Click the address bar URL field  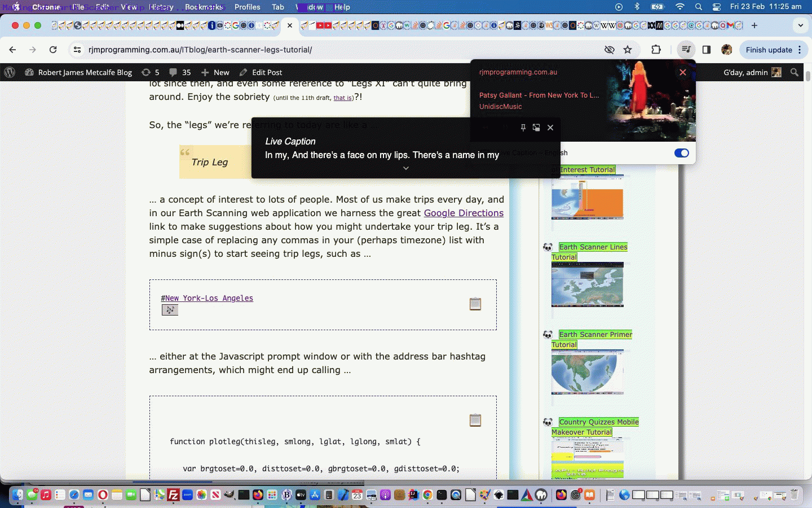click(x=338, y=50)
